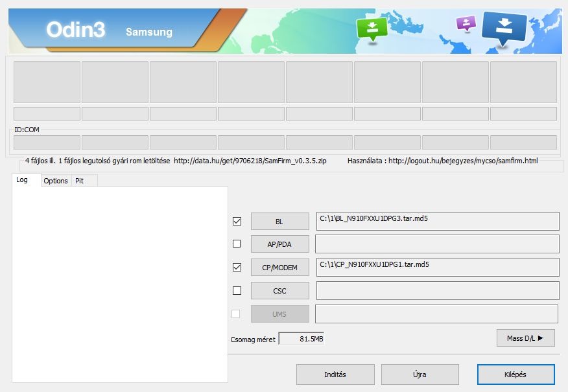Screen dimensions: 568x392
Task: Browse for a CSC file
Action: tap(279, 291)
